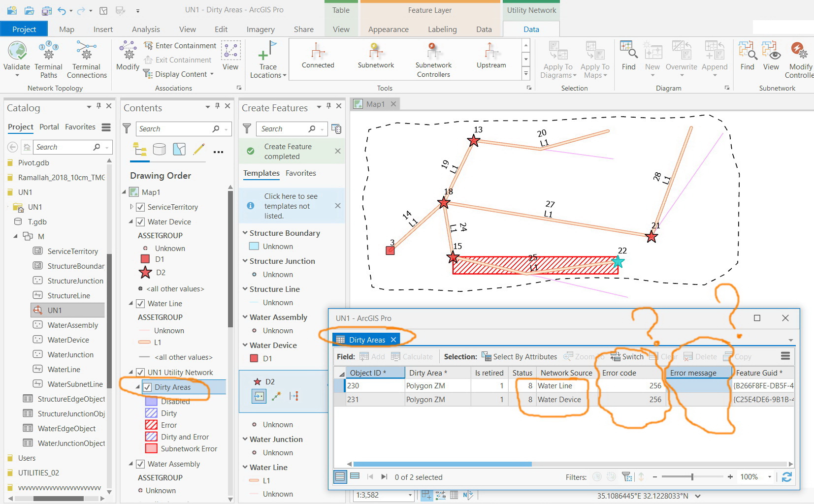Open the Imagery ribbon tab

(260, 30)
